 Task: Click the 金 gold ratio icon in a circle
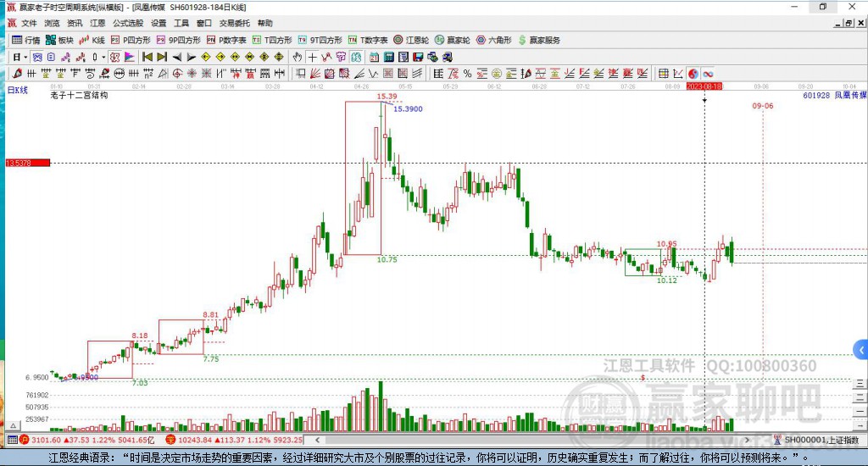(x=497, y=74)
